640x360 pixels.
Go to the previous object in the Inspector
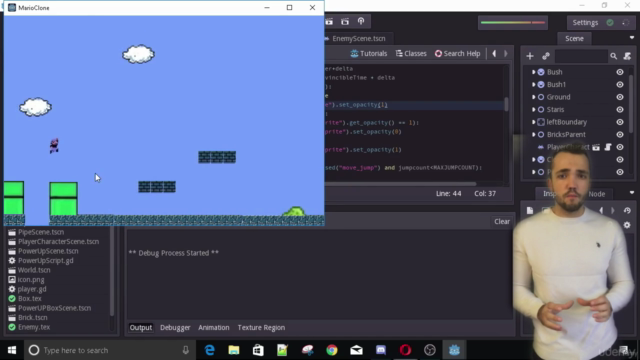601,211
